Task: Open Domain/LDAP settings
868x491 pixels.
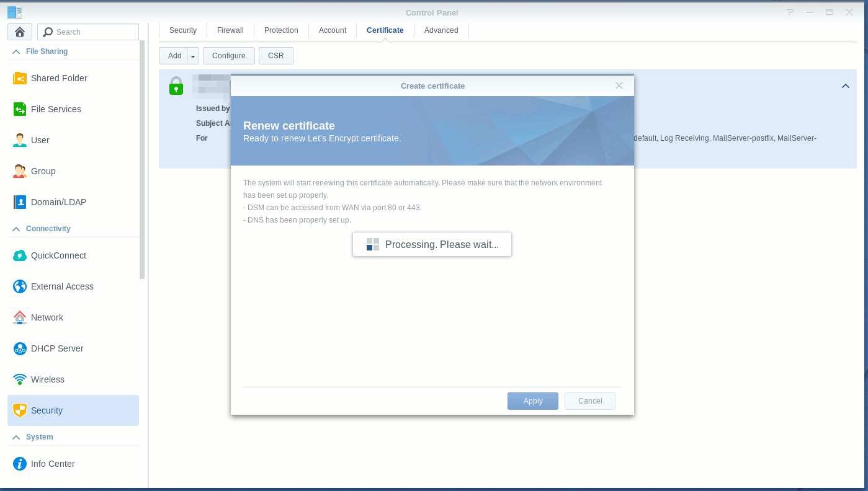Action: [x=58, y=202]
